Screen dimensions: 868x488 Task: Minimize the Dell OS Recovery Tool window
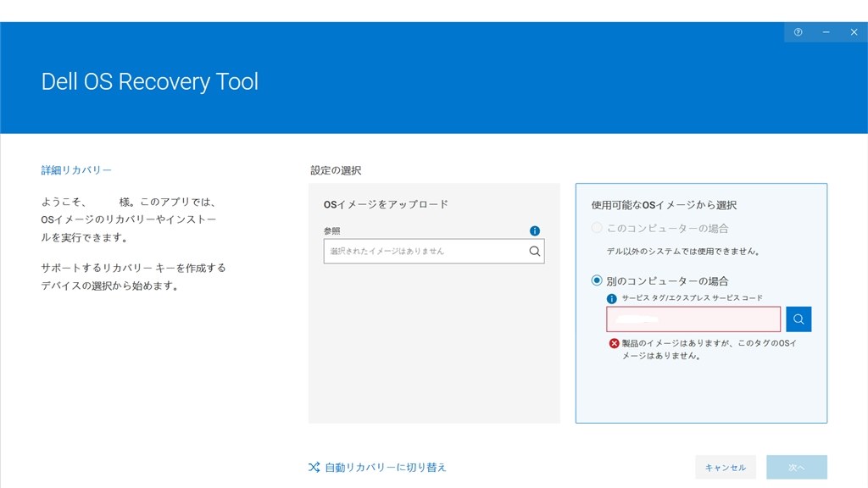[x=826, y=32]
